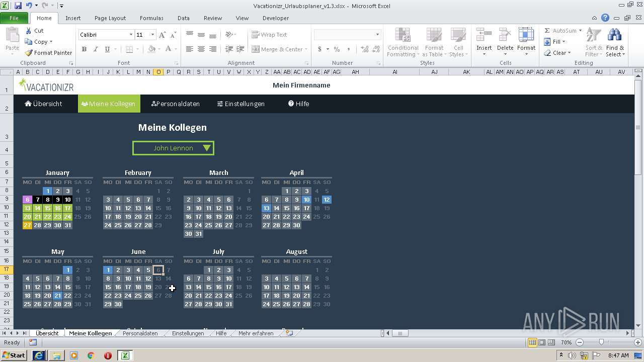Click the Übersicht navigation button

point(44,104)
